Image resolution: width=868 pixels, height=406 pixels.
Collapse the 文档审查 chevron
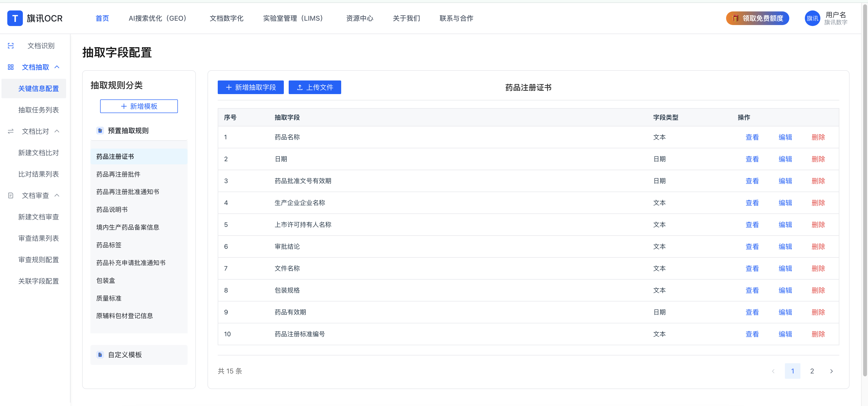[x=57, y=195]
